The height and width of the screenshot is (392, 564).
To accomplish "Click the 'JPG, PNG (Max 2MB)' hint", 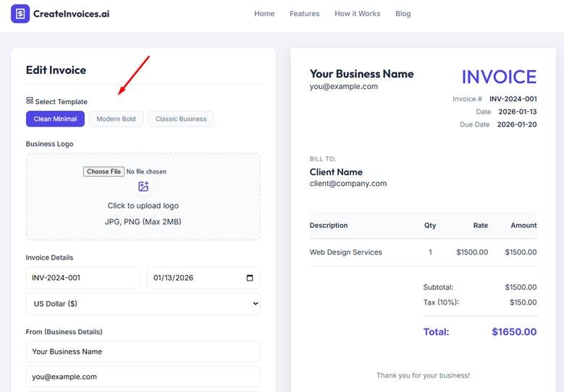I will (x=143, y=222).
